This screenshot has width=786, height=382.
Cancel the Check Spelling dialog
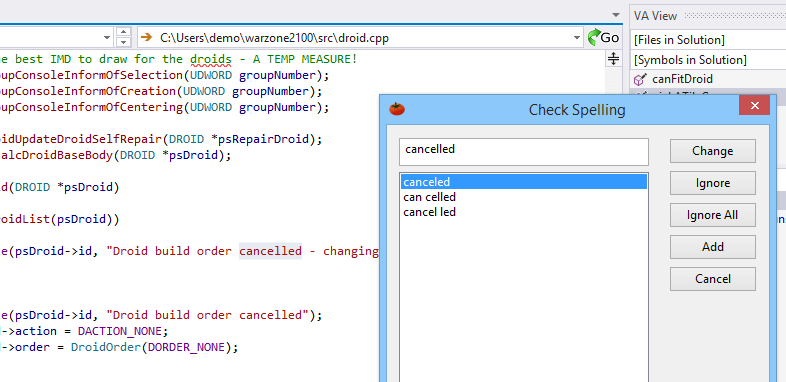point(712,279)
